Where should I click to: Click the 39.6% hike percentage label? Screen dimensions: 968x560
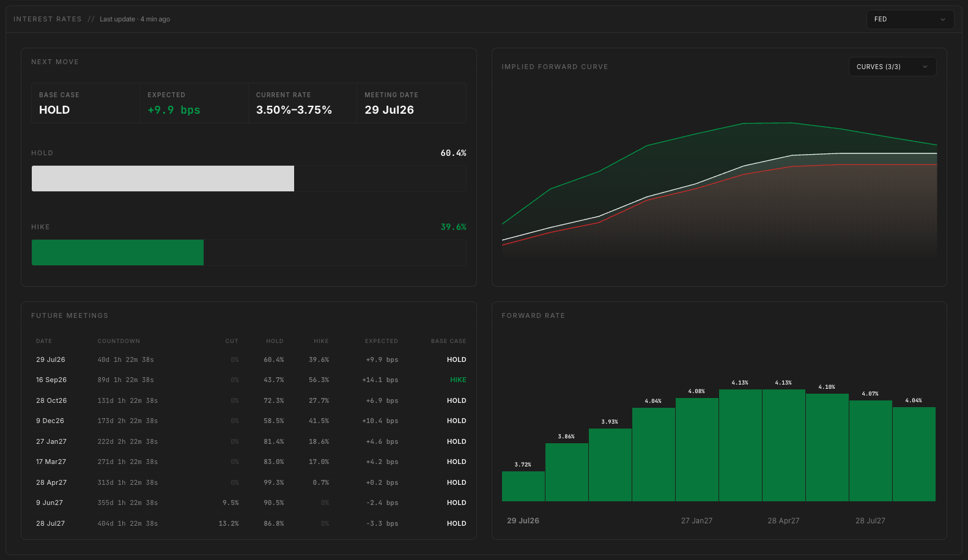point(454,227)
